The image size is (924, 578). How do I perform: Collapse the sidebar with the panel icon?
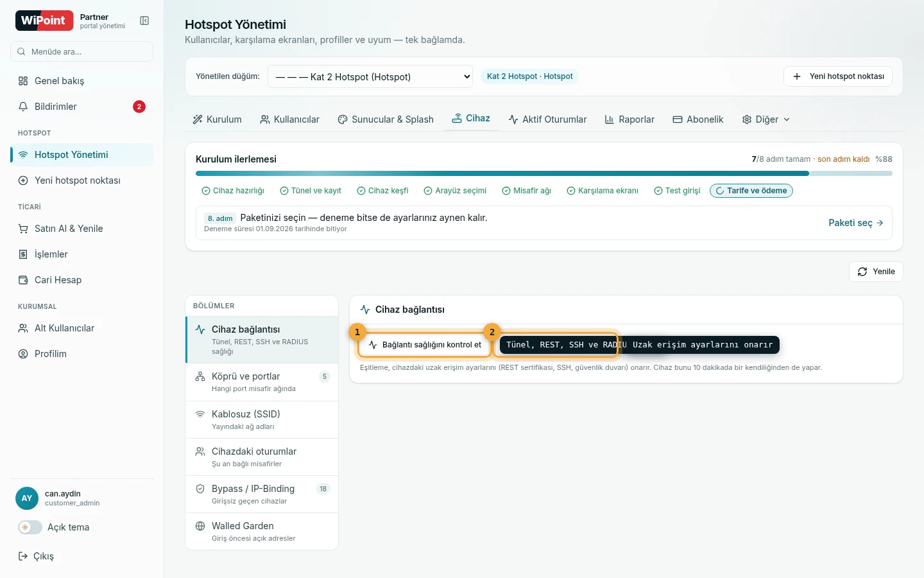coord(144,21)
